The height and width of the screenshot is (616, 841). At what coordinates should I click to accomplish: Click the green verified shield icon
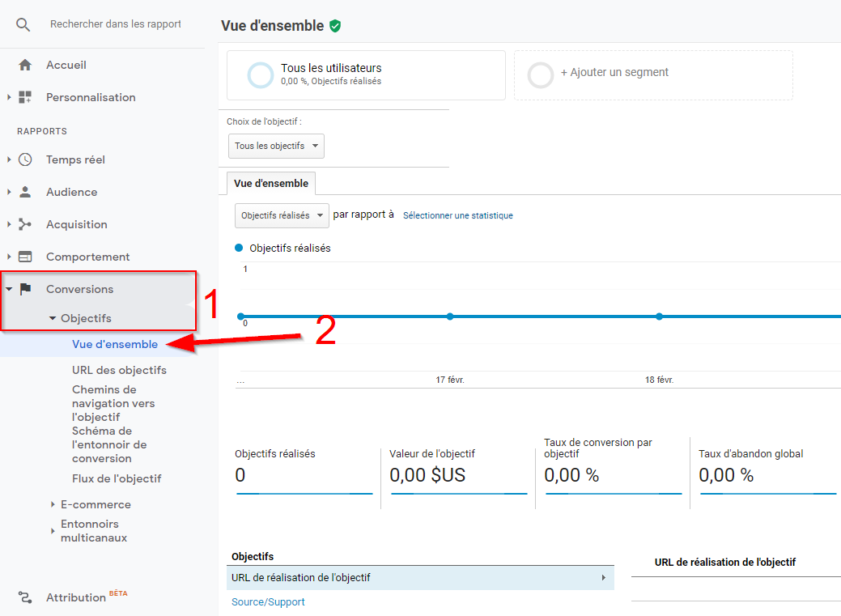(x=335, y=26)
